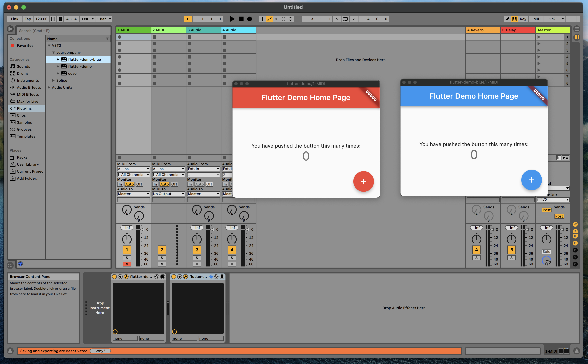Activate Draw Mode in the top toolbar
588x364 pixels.
[507, 19]
